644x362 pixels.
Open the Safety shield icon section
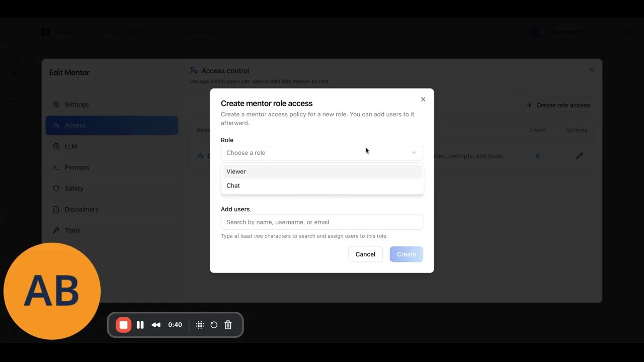112,189
